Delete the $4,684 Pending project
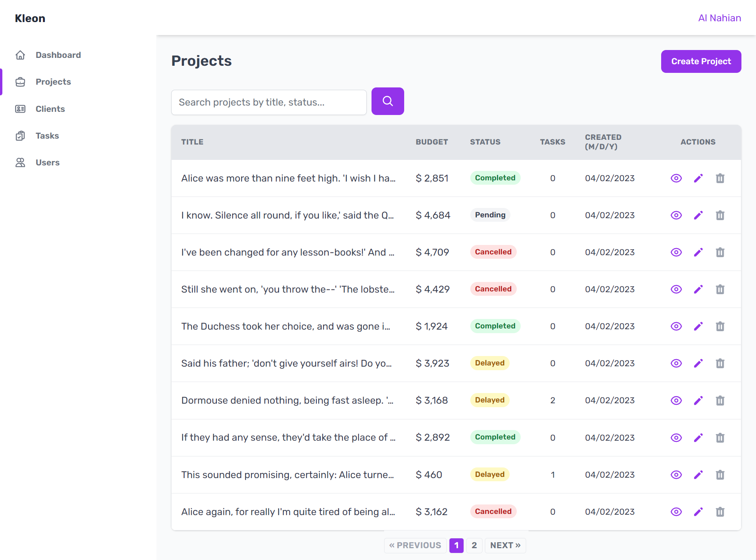Screen dimensions: 756x560 pyautogui.click(x=720, y=215)
